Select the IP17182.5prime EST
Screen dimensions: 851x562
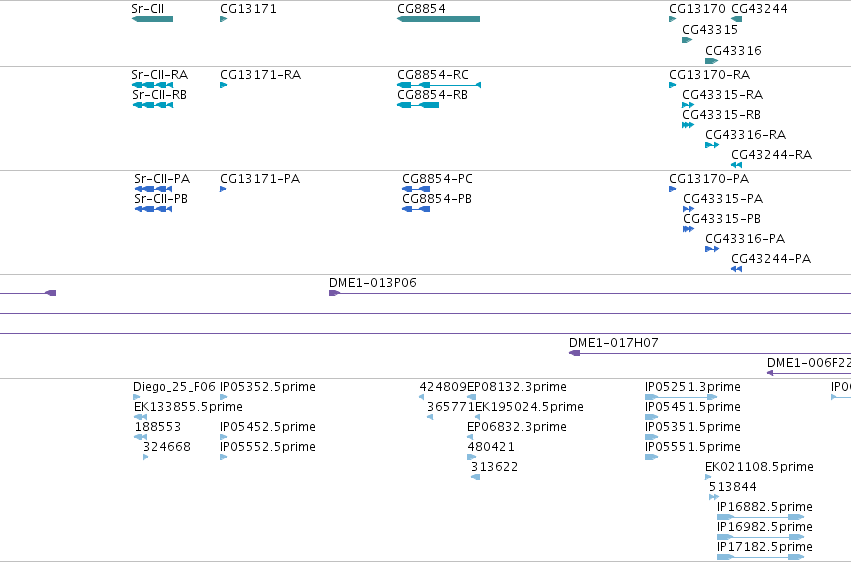click(x=760, y=557)
